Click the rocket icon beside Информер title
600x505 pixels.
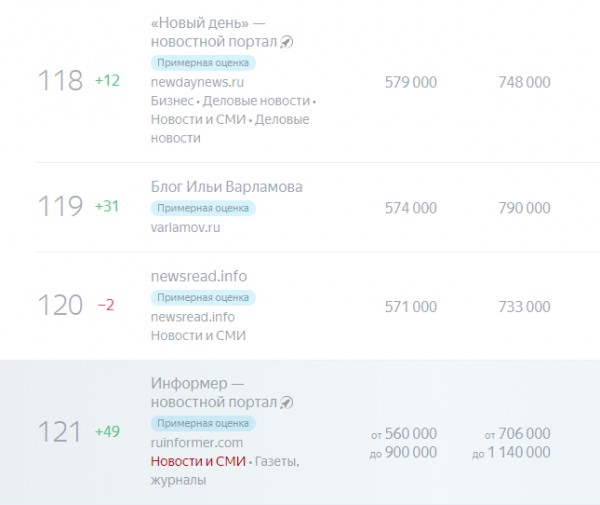(x=287, y=402)
